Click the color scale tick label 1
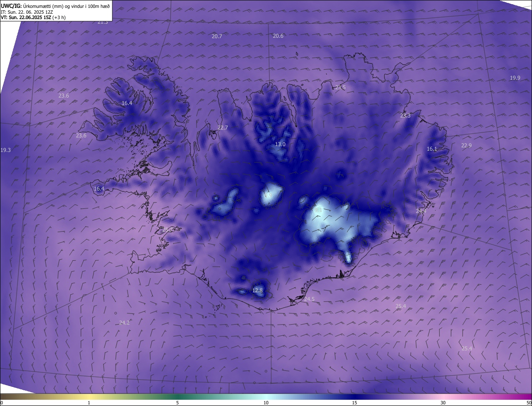532x406 pixels. [89, 403]
